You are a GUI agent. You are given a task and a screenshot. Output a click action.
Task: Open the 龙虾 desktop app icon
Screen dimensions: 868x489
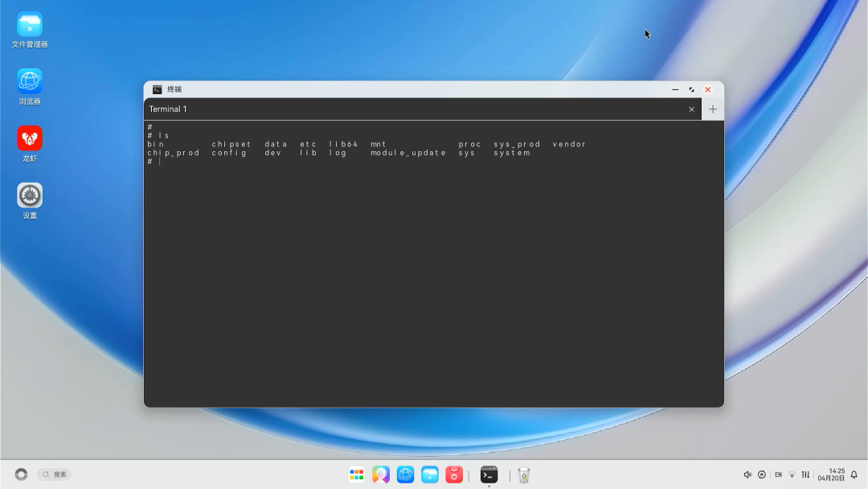coord(30,144)
